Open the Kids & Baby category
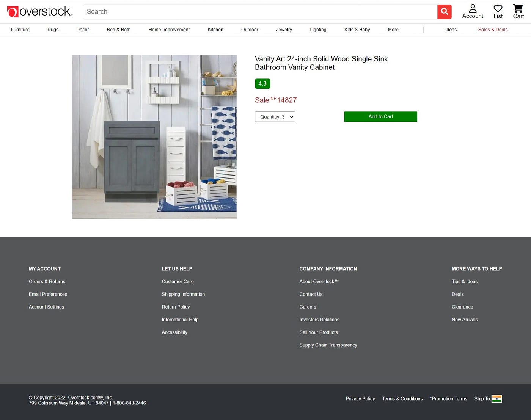Image resolution: width=531 pixels, height=420 pixels. point(357,30)
